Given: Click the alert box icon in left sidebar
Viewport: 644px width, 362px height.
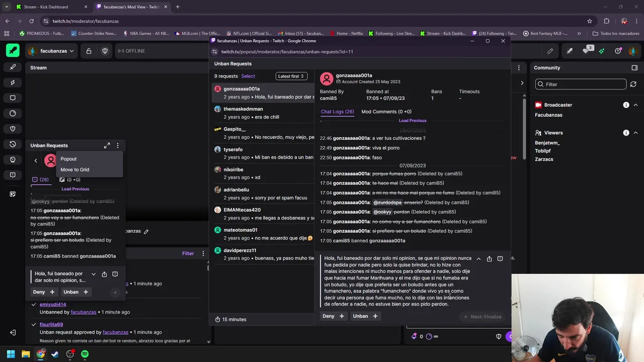Looking at the screenshot, I should 13,175.
